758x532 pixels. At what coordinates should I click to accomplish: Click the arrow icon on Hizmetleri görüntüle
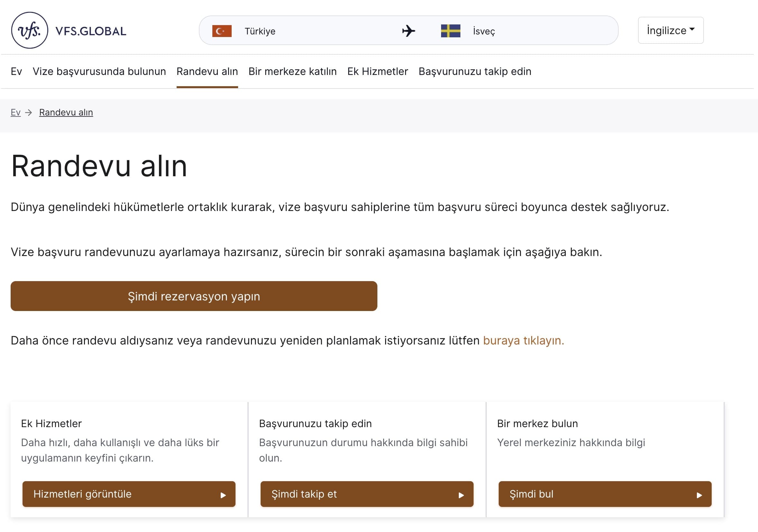[223, 495]
